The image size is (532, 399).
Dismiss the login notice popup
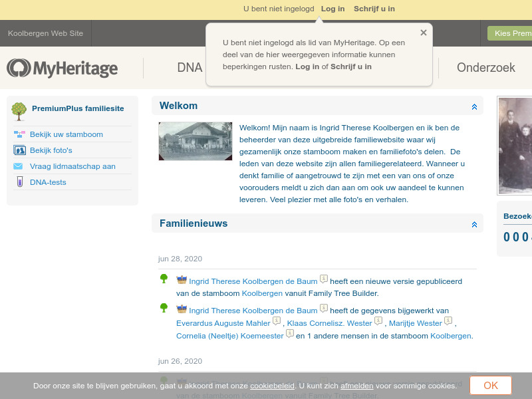423,32
